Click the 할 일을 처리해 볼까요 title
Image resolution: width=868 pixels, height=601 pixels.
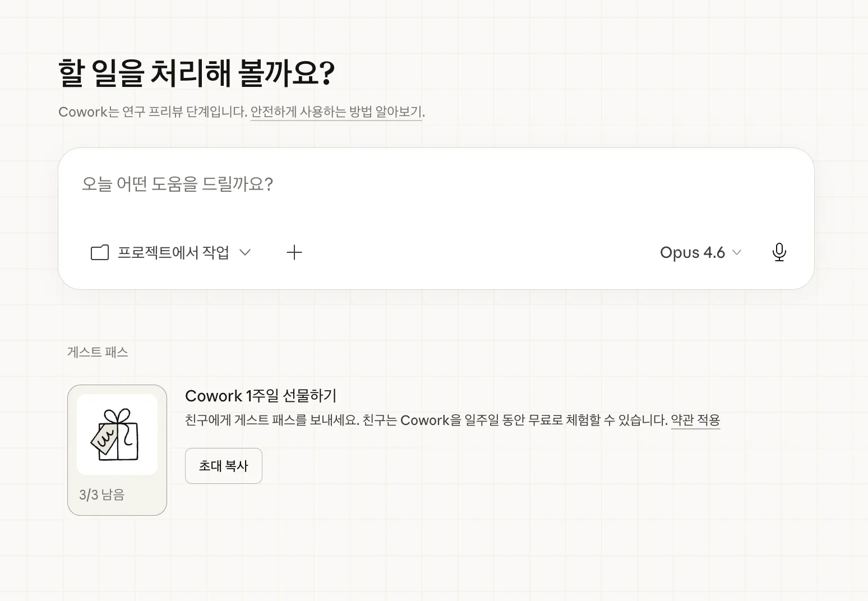196,72
